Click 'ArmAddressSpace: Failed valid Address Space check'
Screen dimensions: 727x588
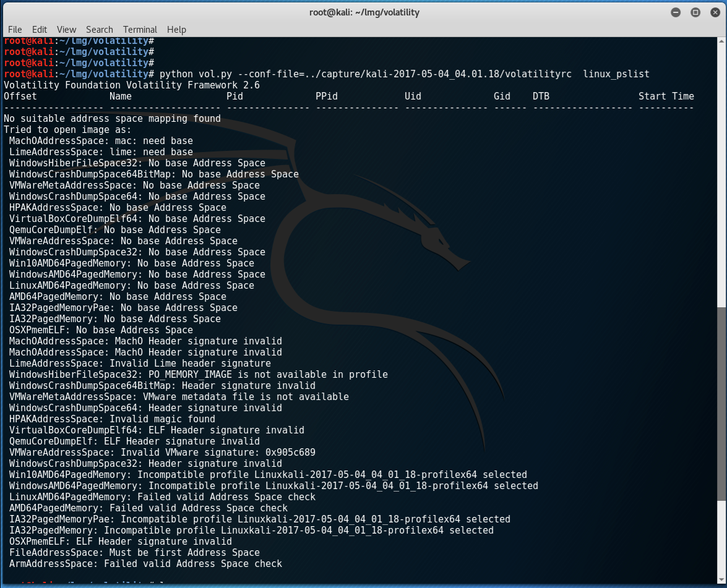point(145,563)
